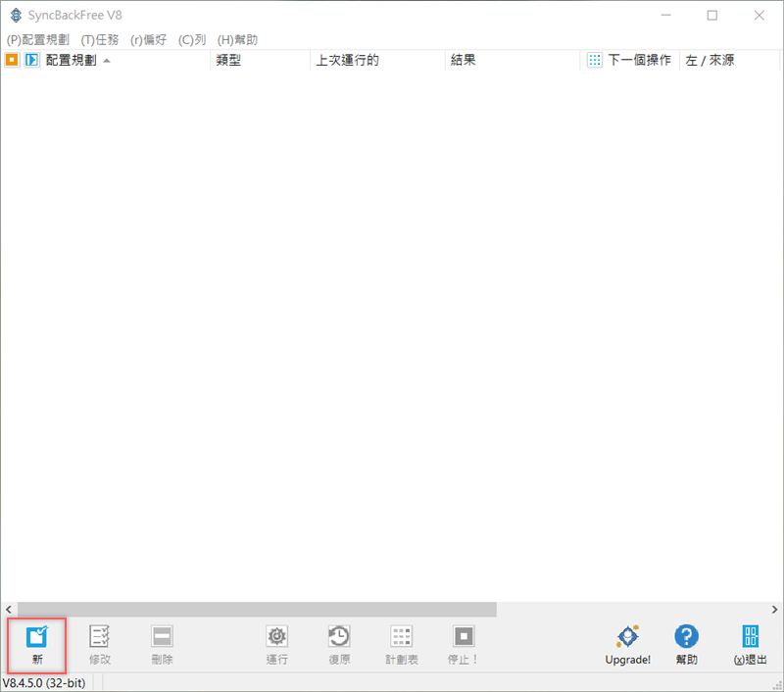Open the (r)偏好 menu
784x692 pixels.
(x=148, y=39)
